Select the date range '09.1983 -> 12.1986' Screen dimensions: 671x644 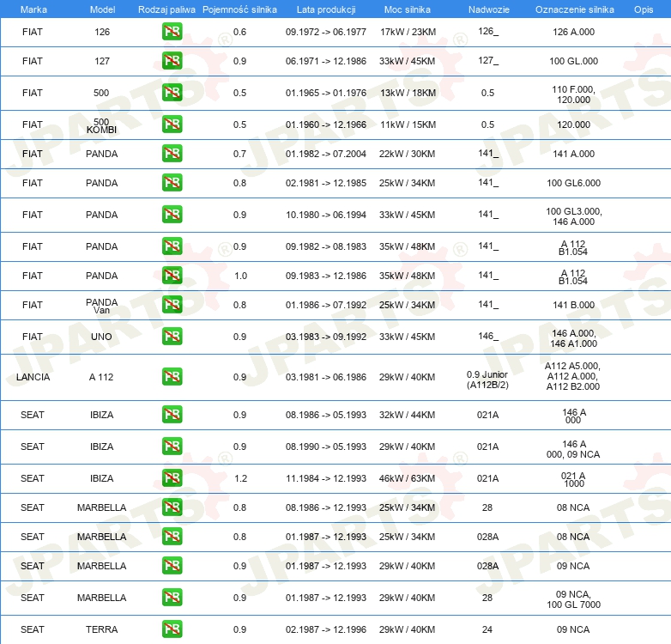coord(326,276)
